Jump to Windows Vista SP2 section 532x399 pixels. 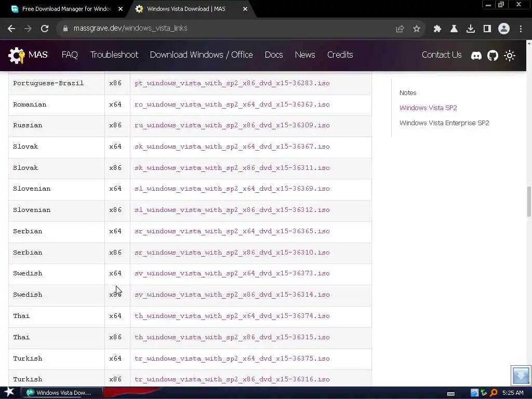[428, 108]
